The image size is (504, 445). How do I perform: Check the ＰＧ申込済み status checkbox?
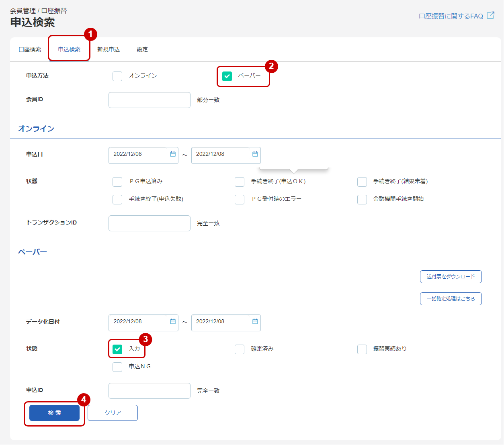pos(117,182)
